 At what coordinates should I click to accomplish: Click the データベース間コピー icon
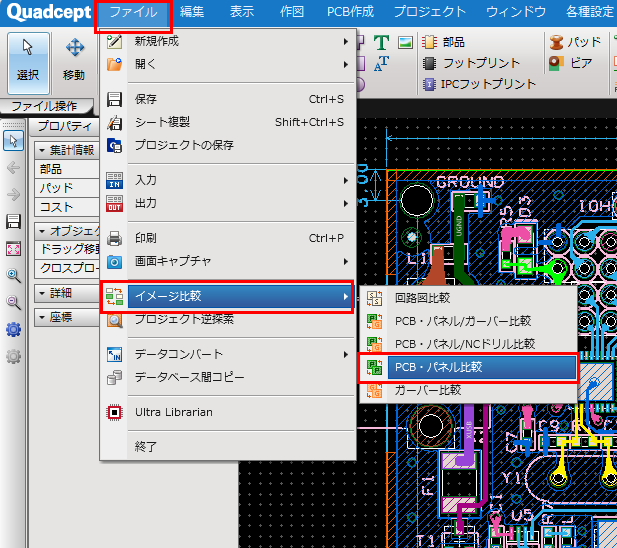[x=115, y=378]
